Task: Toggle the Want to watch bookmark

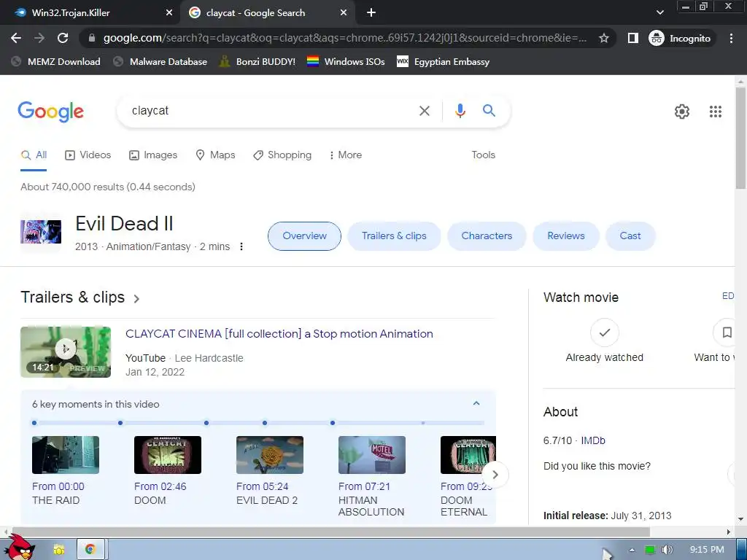Action: [x=726, y=332]
